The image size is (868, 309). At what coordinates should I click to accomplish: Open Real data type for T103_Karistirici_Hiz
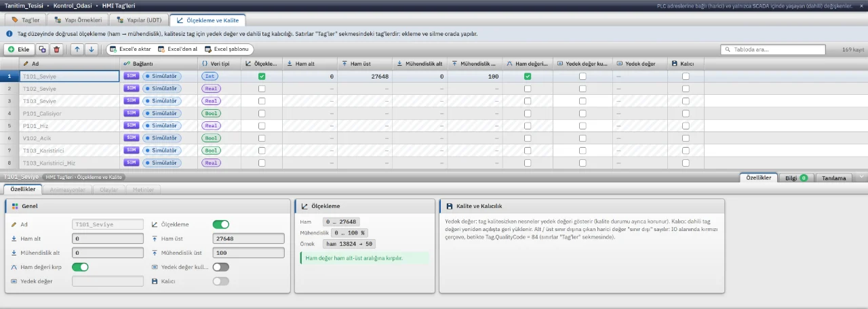tap(211, 163)
